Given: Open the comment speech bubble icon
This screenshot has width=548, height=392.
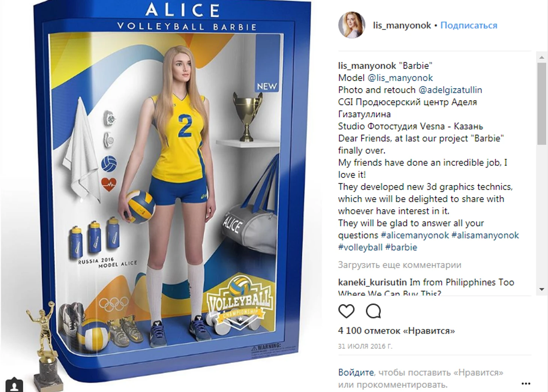Looking at the screenshot, I should click(x=373, y=311).
